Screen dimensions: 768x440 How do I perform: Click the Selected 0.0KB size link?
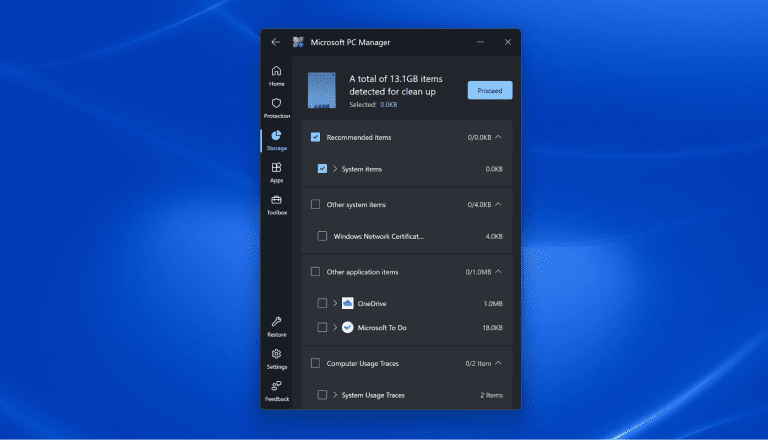click(388, 104)
